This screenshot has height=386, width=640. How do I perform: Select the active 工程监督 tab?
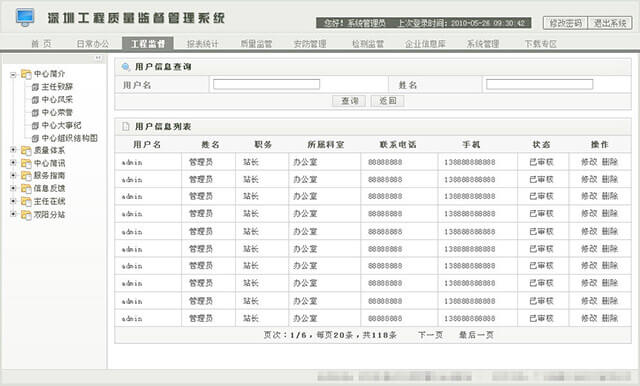(x=148, y=44)
